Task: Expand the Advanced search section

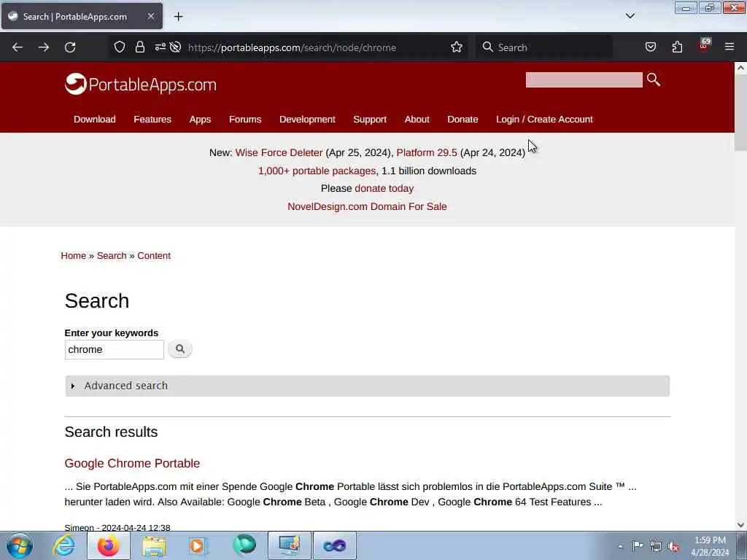Action: 368,386
